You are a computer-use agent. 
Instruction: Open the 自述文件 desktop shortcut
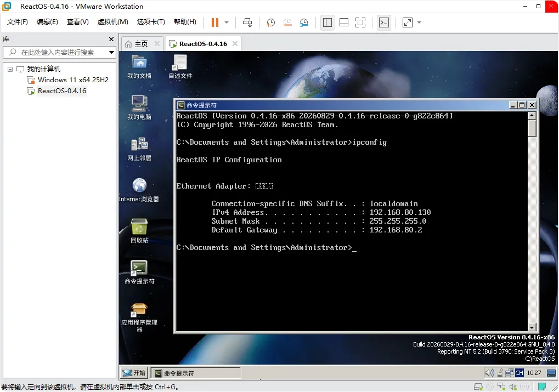180,67
